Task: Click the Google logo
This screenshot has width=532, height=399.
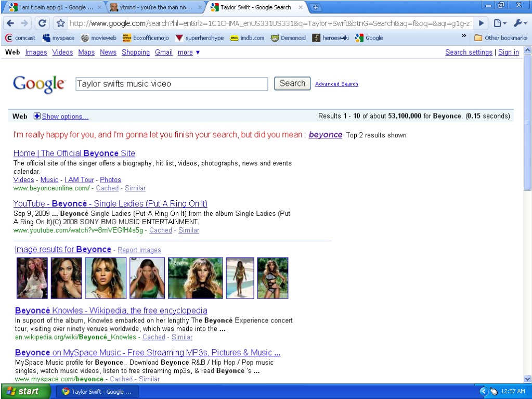Action: [x=38, y=84]
